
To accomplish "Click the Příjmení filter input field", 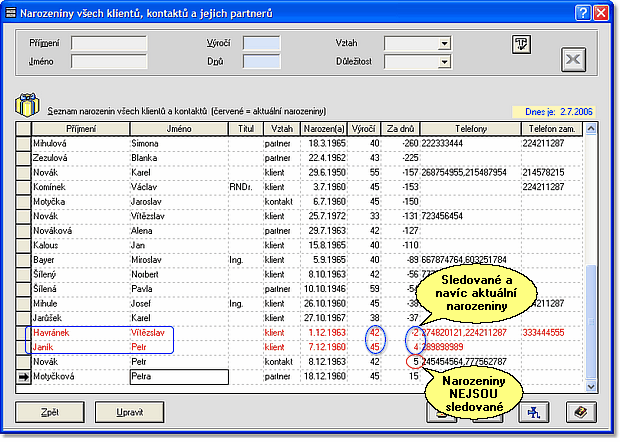I will pos(109,44).
